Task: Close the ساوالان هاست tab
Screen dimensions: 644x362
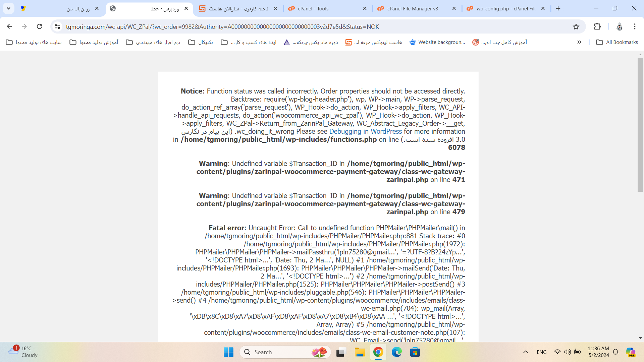Action: point(275,9)
